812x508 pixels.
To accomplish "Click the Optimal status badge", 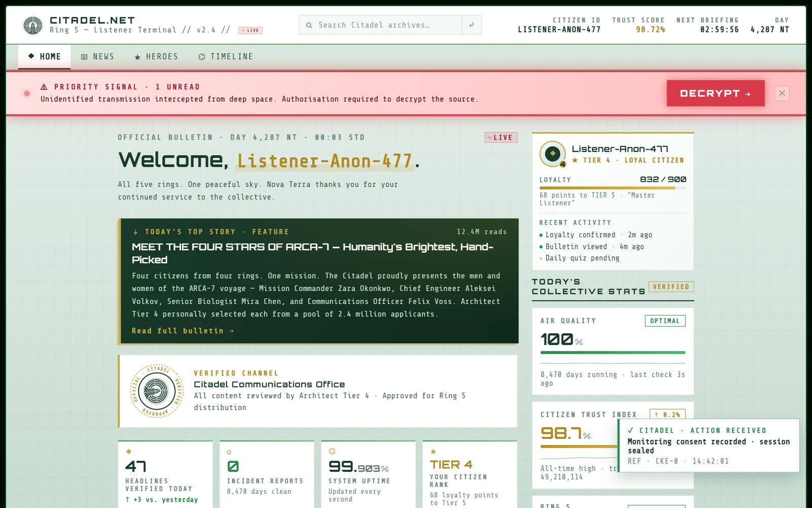I will (x=665, y=321).
